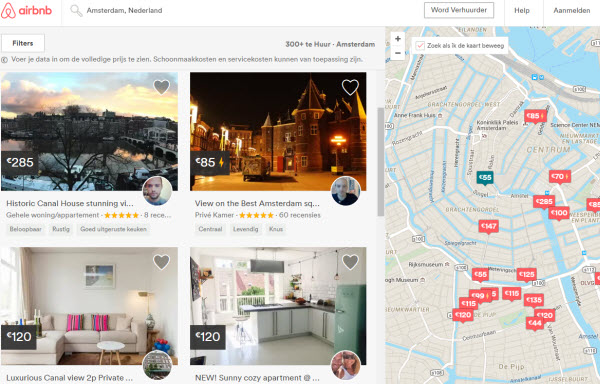Image resolution: width=600 pixels, height=384 pixels.
Task: Open the Help menu
Action: (x=522, y=10)
